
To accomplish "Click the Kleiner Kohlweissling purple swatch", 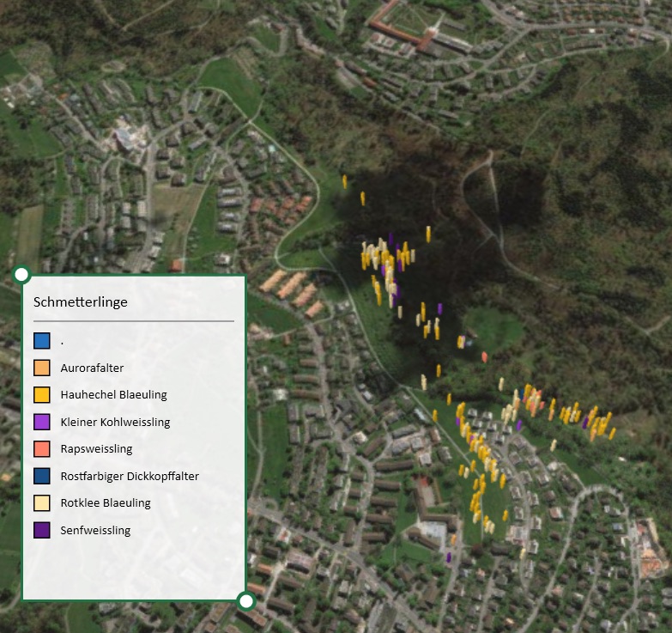I will coord(41,422).
